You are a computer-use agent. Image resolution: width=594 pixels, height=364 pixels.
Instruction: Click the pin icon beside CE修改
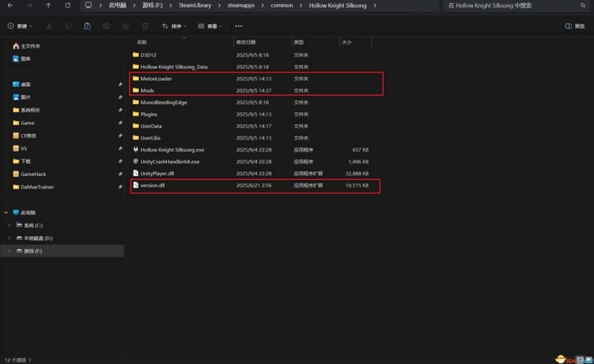[x=120, y=136]
